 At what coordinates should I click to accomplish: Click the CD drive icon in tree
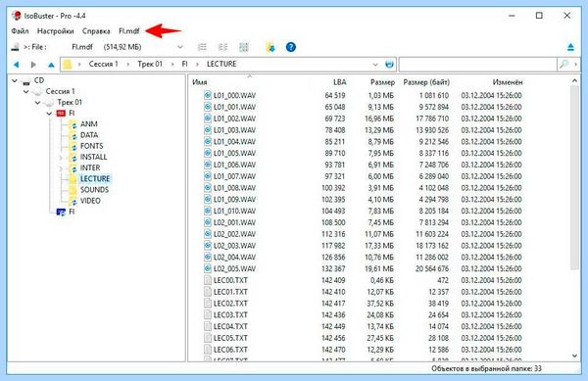[26, 81]
